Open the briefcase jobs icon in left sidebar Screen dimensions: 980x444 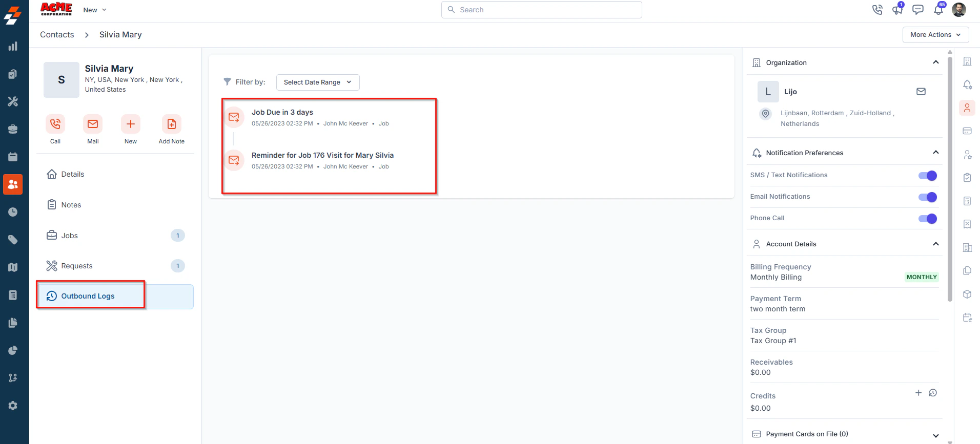click(x=13, y=129)
